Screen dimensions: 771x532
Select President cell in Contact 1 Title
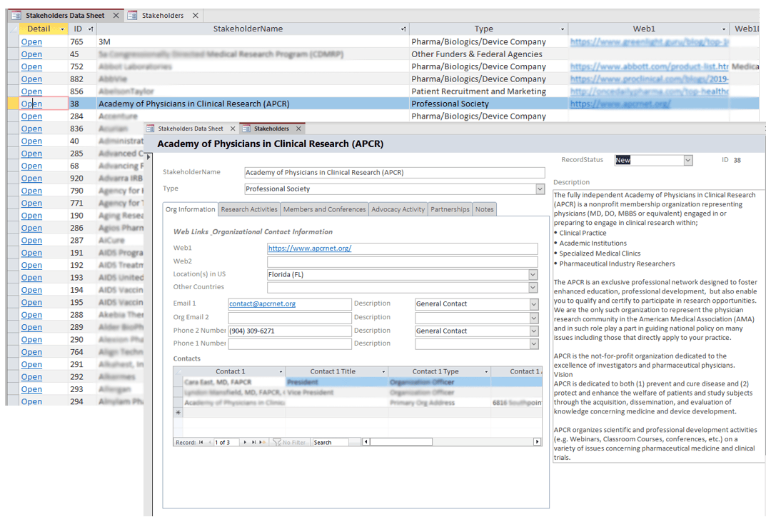click(336, 382)
